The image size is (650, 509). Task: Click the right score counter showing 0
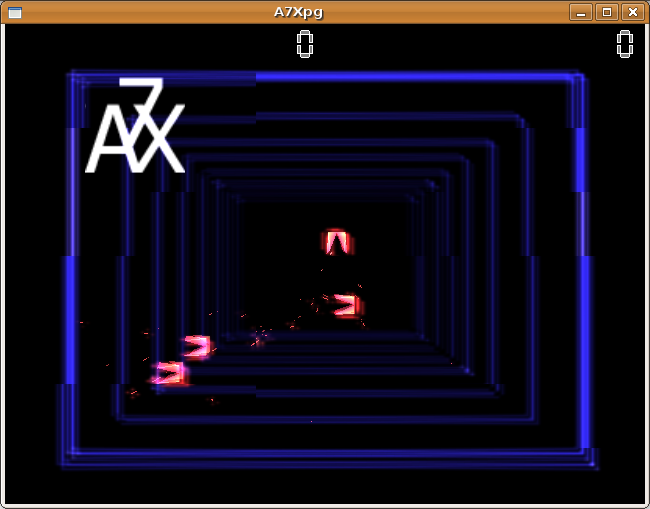(625, 44)
